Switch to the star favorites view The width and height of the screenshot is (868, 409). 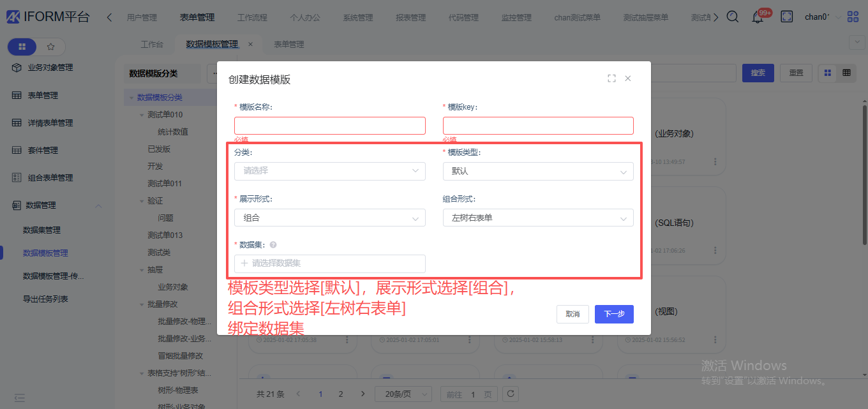(x=51, y=47)
